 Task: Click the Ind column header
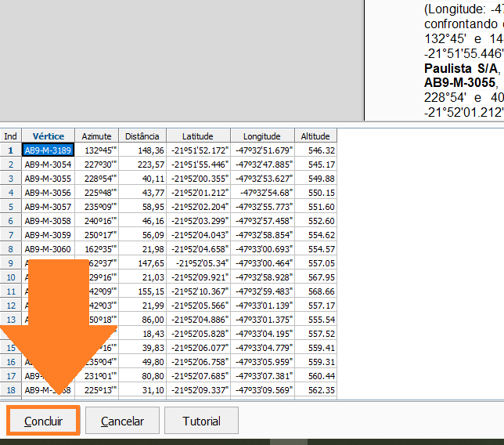(11, 136)
